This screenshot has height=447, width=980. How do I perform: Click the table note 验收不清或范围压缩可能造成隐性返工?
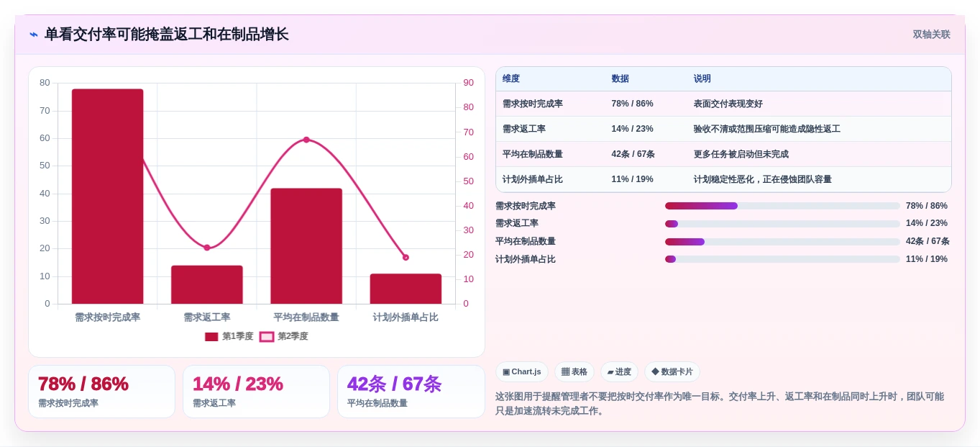[767, 129]
